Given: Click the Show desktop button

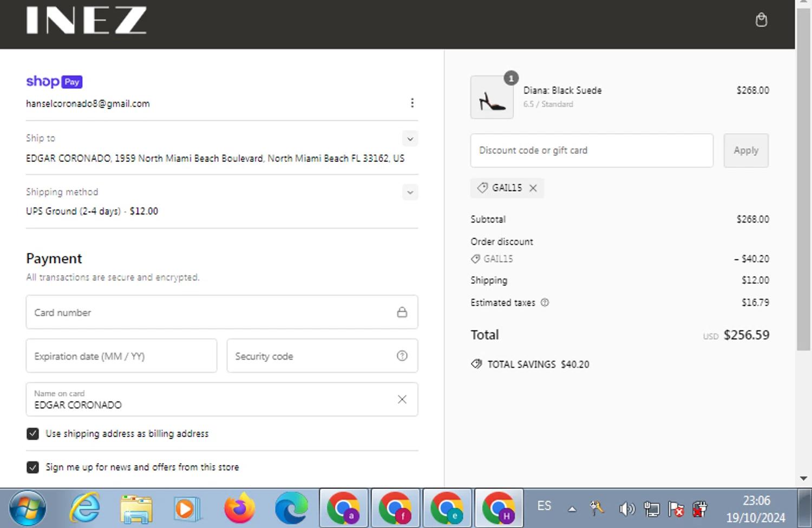Looking at the screenshot, I should (x=805, y=509).
